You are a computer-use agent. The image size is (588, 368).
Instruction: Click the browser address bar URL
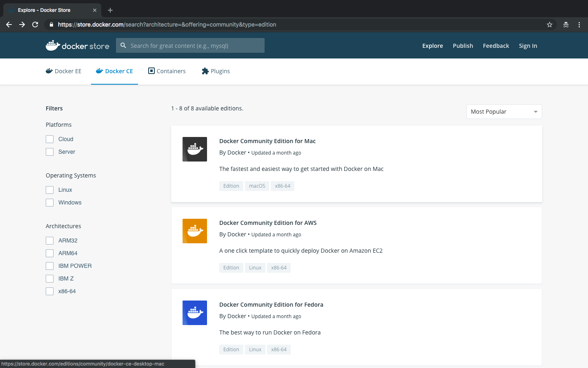click(x=167, y=25)
